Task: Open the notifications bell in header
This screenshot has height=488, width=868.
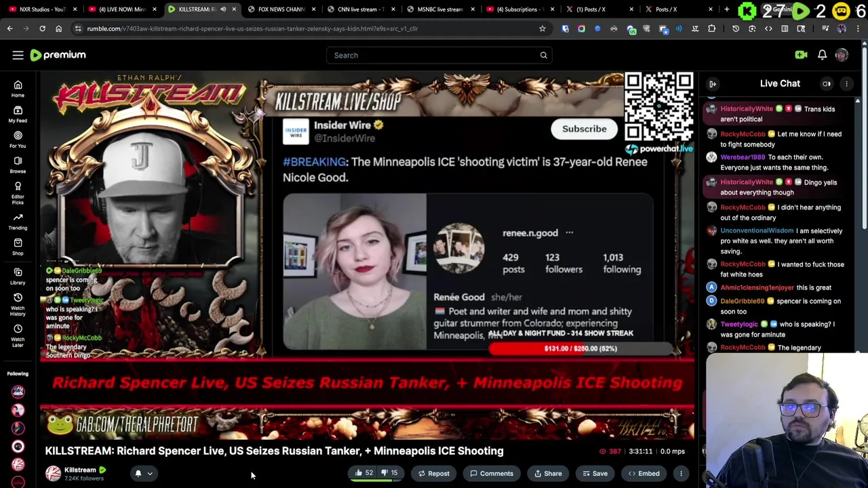Action: [x=822, y=55]
